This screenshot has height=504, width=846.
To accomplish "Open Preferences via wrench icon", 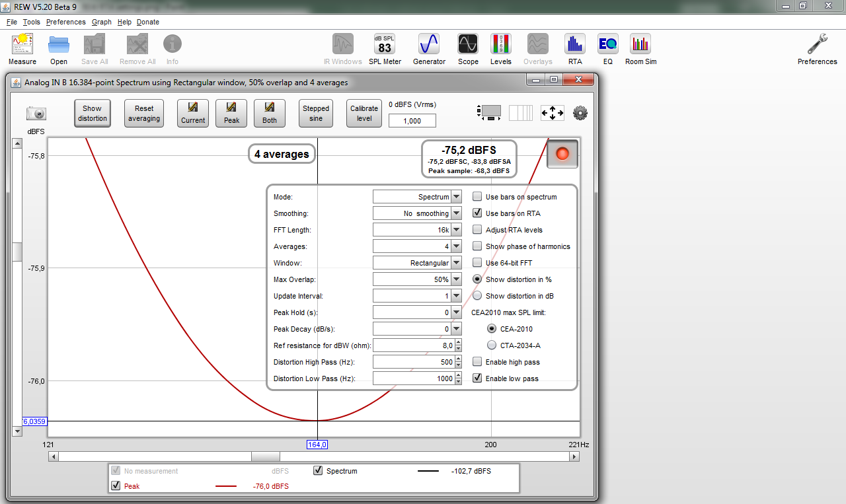I will [818, 44].
